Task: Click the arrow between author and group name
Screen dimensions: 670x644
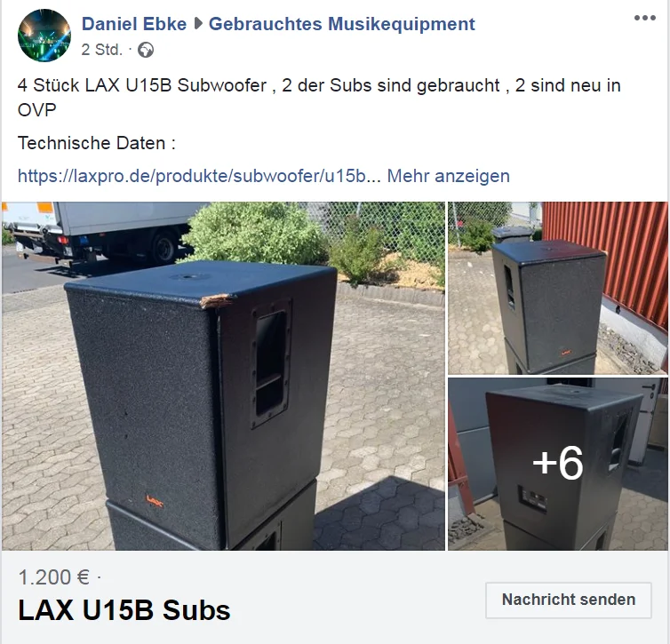Action: point(198,24)
